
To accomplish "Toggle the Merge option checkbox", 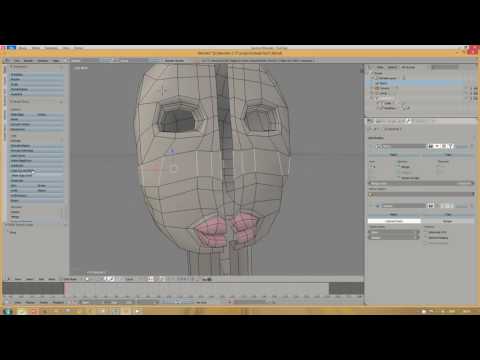I will [x=399, y=166].
